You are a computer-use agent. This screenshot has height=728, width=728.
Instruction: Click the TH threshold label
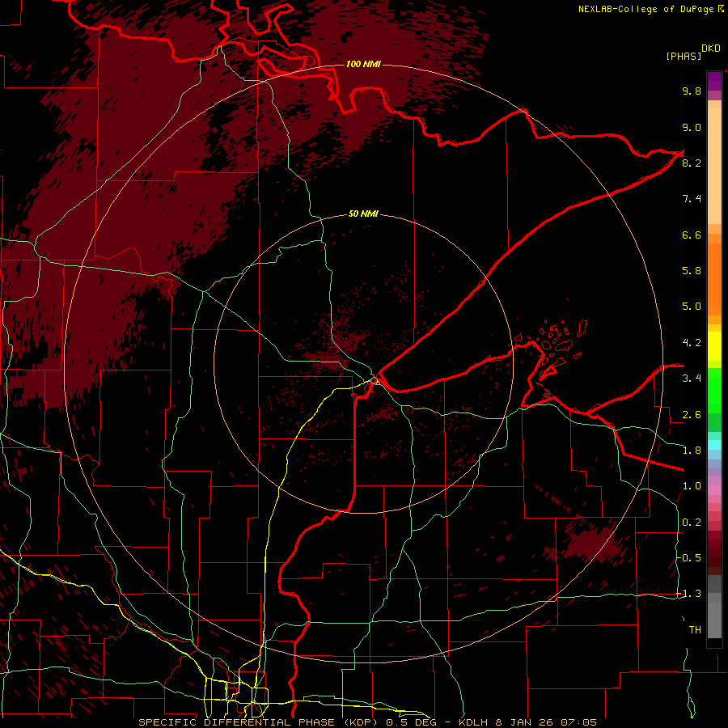[x=695, y=630]
